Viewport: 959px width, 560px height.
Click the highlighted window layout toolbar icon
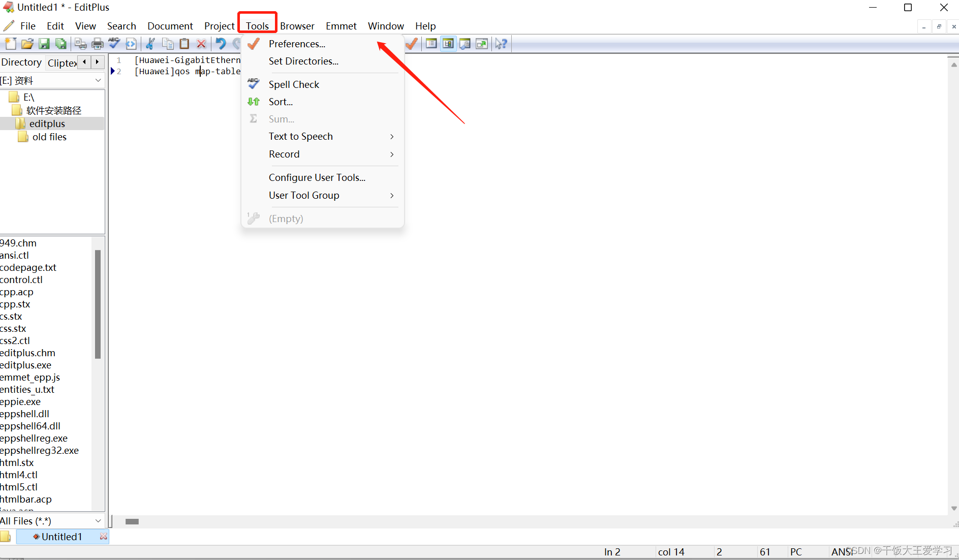pos(448,44)
